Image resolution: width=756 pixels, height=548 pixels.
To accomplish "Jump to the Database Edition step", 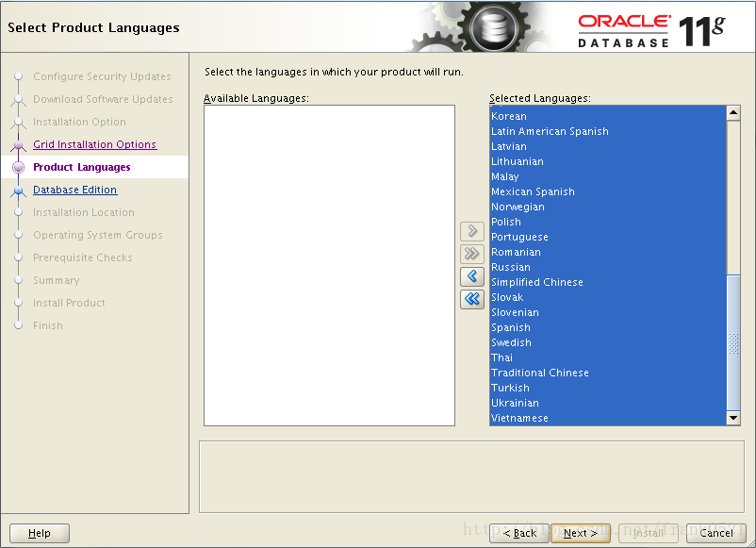I will click(x=75, y=190).
